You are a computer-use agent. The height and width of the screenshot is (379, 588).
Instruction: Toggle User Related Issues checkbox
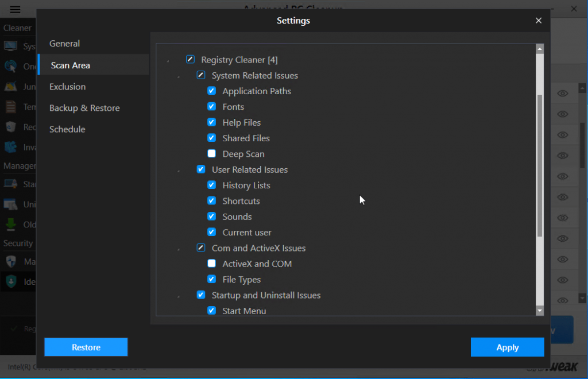(x=201, y=169)
